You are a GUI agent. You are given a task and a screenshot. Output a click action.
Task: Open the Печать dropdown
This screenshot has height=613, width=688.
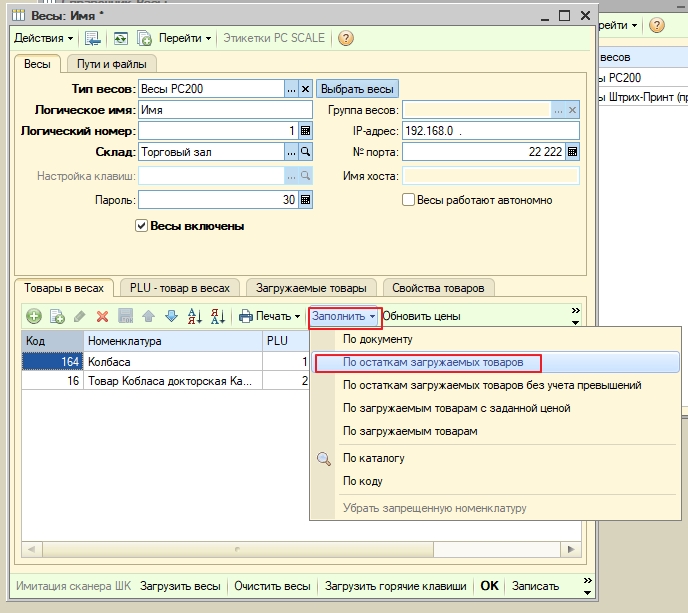click(x=270, y=316)
